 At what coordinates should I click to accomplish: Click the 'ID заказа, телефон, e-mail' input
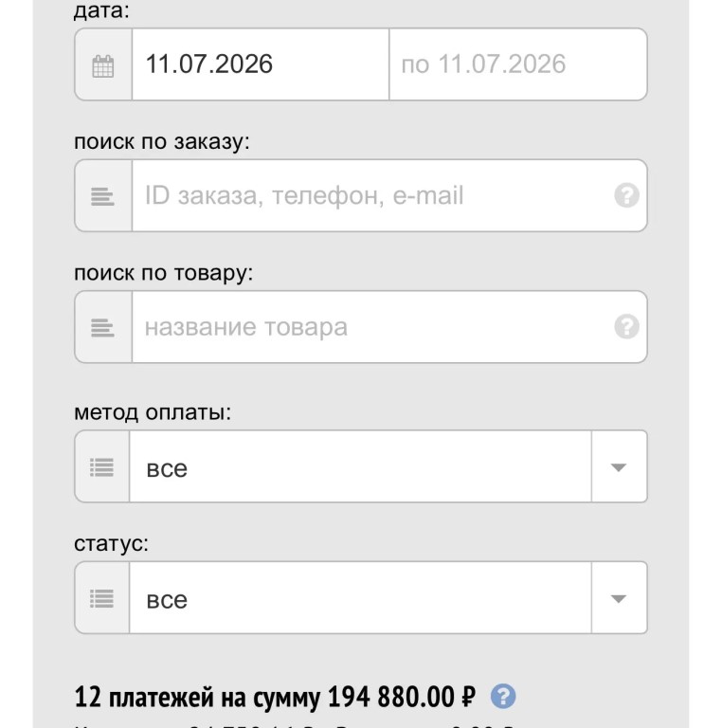tap(389, 195)
